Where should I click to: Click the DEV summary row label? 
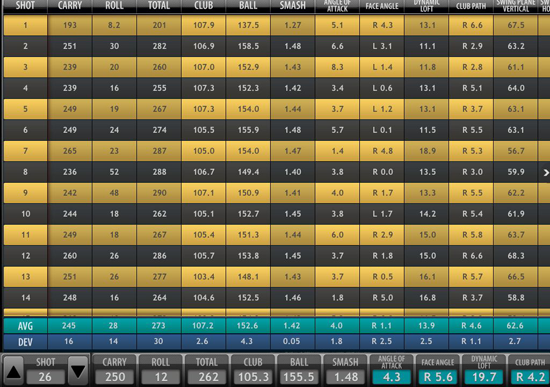[x=25, y=342]
